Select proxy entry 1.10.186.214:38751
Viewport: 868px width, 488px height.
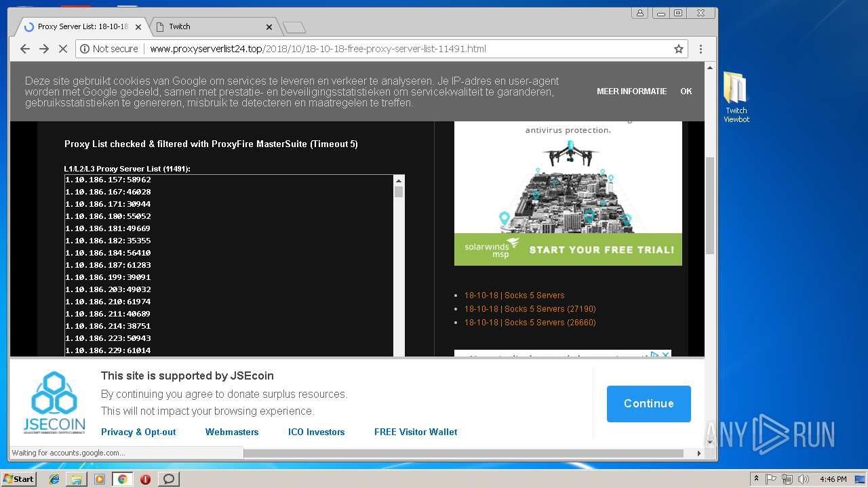point(108,326)
